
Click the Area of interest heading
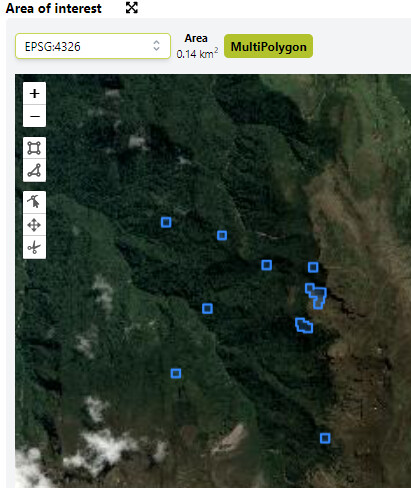point(53,8)
